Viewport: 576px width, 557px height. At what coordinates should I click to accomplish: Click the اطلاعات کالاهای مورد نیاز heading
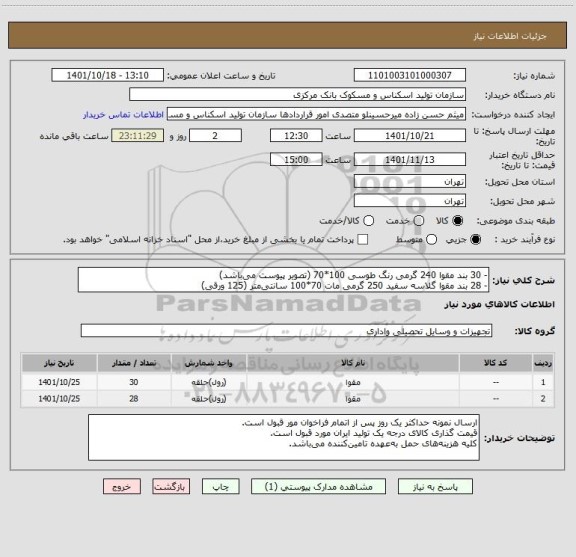click(x=500, y=305)
